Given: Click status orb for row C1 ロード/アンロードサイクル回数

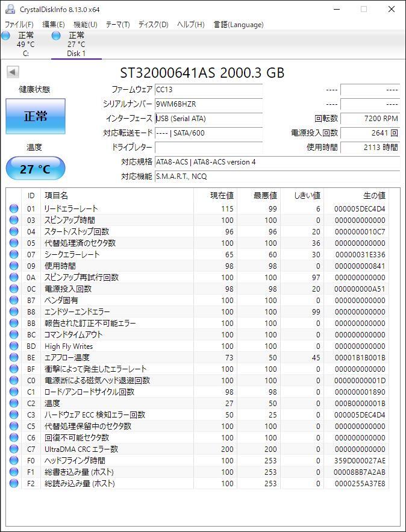Looking at the screenshot, I should point(14,392).
